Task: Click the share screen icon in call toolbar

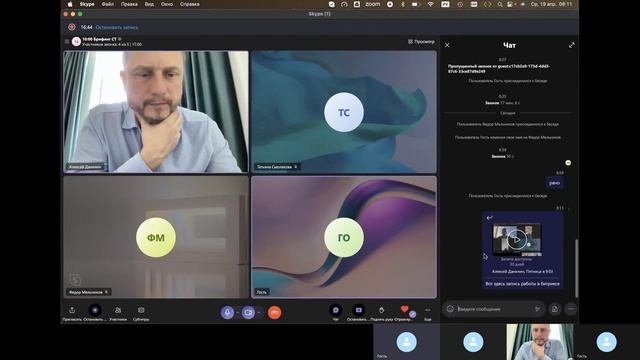Action: coord(72,311)
